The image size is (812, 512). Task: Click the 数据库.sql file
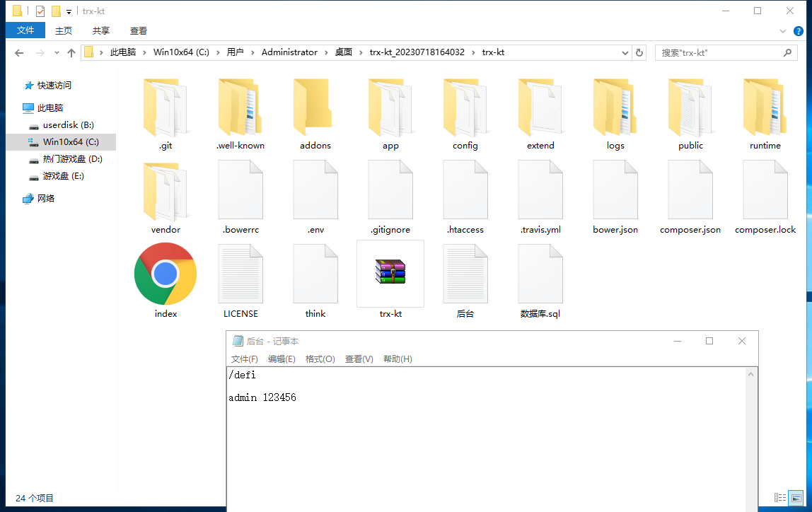point(540,274)
